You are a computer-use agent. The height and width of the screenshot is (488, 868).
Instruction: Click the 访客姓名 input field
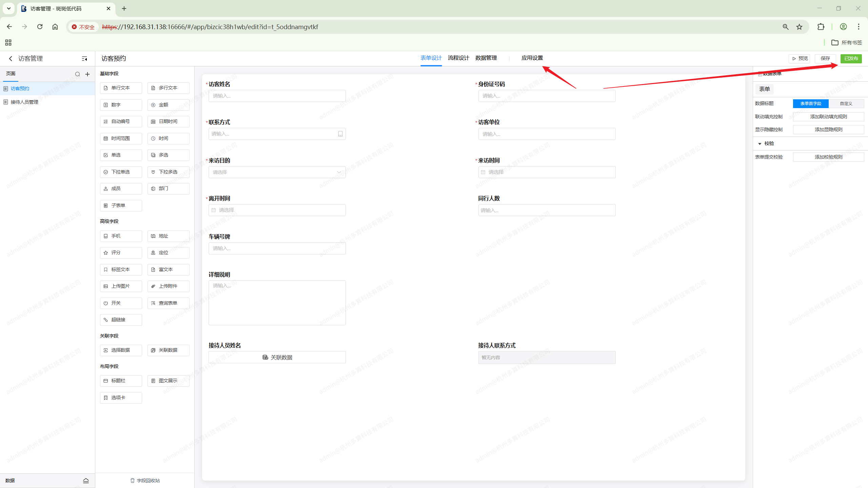[x=277, y=96]
